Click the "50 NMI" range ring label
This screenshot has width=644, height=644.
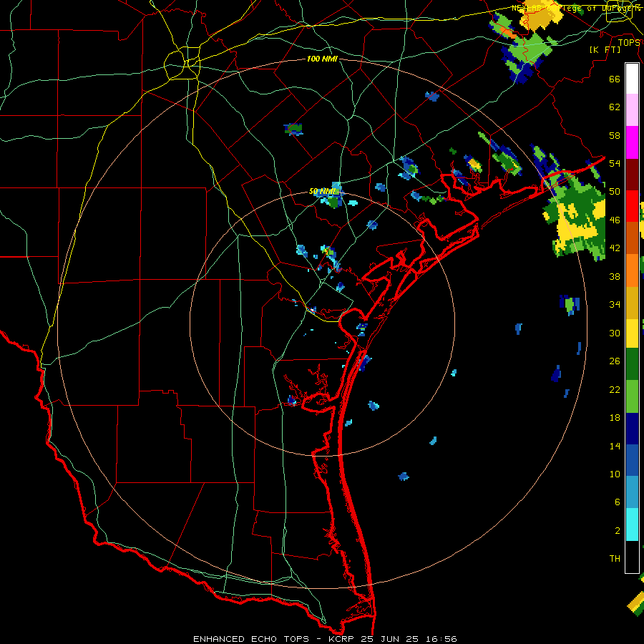coord(321,191)
